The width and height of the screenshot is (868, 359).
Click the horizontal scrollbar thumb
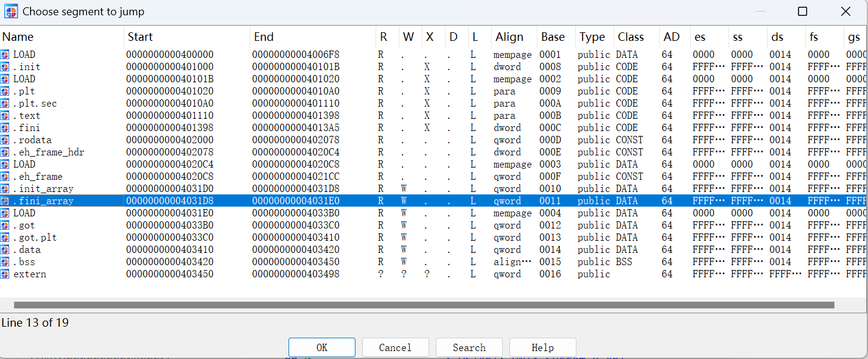[424, 305]
